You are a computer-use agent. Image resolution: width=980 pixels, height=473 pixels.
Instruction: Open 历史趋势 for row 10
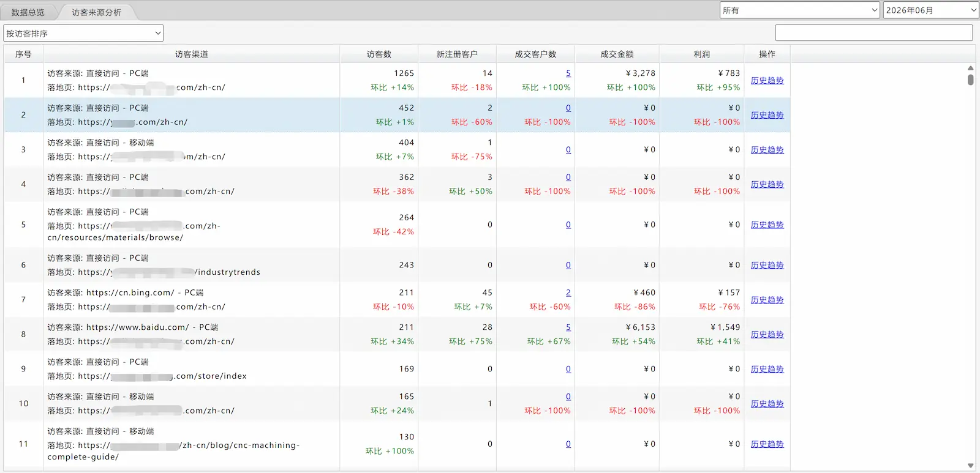point(767,404)
